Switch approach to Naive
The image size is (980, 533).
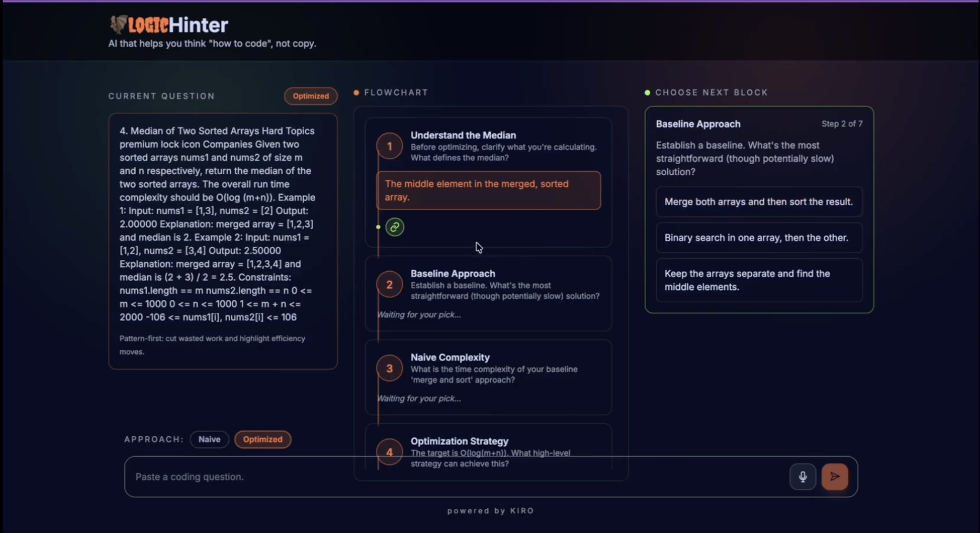(x=209, y=439)
